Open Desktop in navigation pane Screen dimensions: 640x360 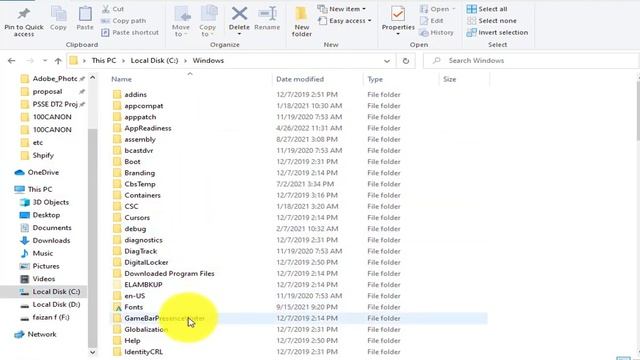point(40,215)
